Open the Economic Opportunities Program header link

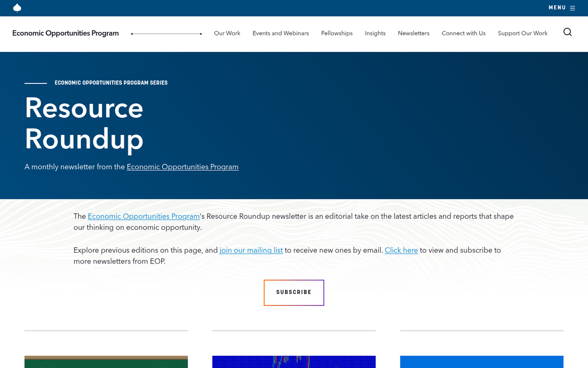pos(66,33)
